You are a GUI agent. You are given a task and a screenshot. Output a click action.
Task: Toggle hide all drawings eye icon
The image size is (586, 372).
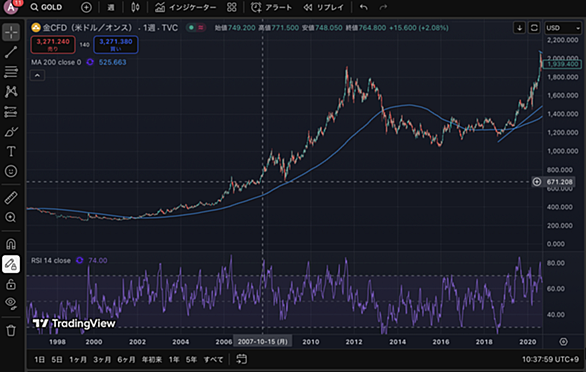pos(11,303)
